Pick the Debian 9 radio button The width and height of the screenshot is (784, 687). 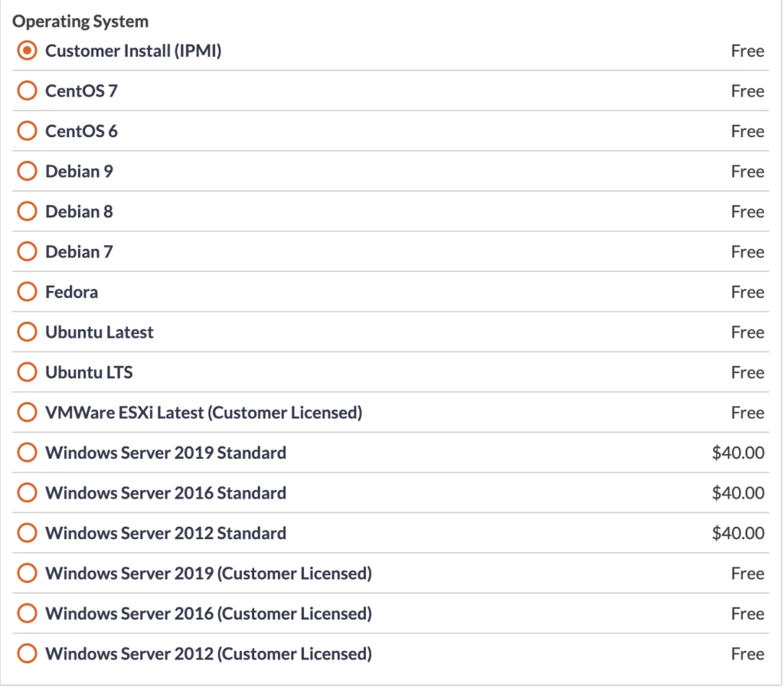[x=27, y=172]
